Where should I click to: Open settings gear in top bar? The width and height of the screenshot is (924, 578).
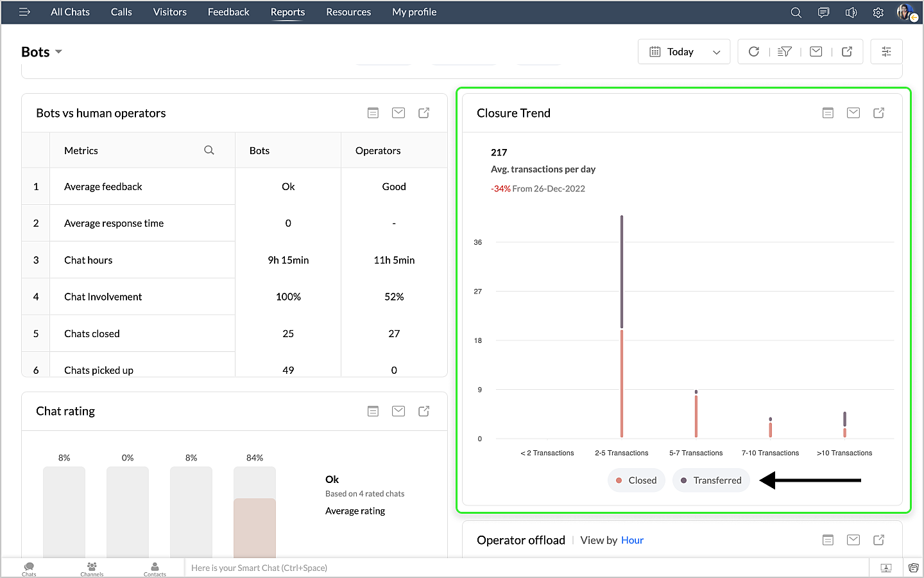tap(878, 12)
